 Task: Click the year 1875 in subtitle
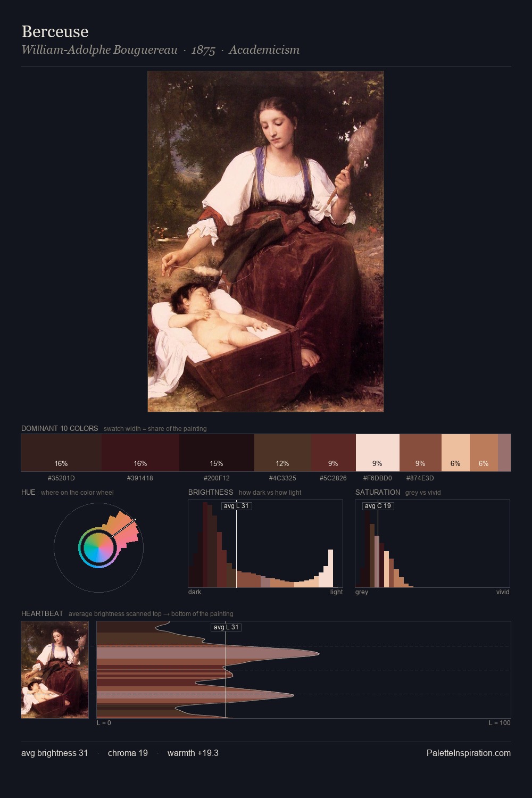point(203,50)
